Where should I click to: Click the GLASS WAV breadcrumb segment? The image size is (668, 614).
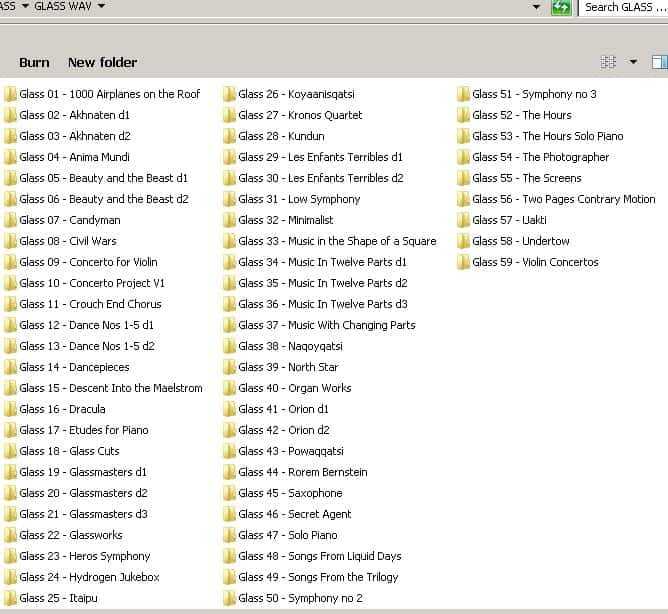63,6
